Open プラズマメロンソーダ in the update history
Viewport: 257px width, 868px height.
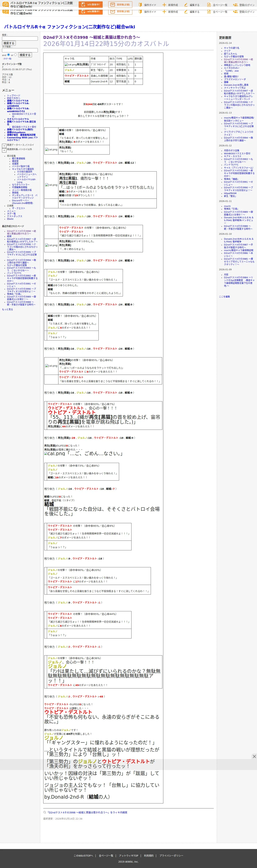pos(235,79)
